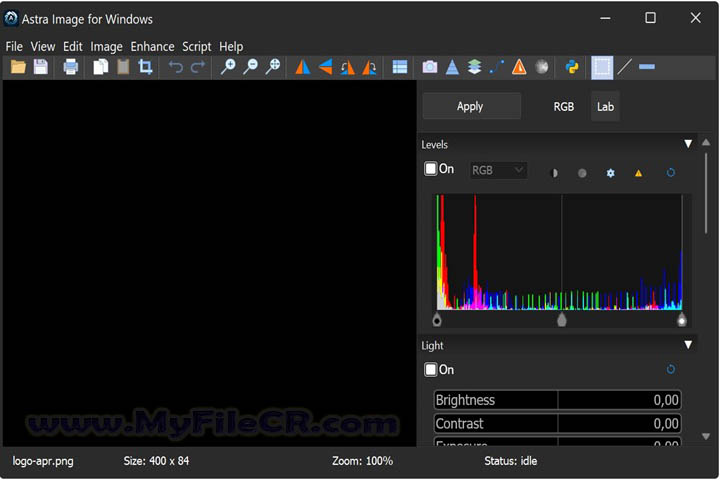The height and width of the screenshot is (480, 720).
Task: Fit the image with the zoom-fit magnifier
Action: (273, 67)
